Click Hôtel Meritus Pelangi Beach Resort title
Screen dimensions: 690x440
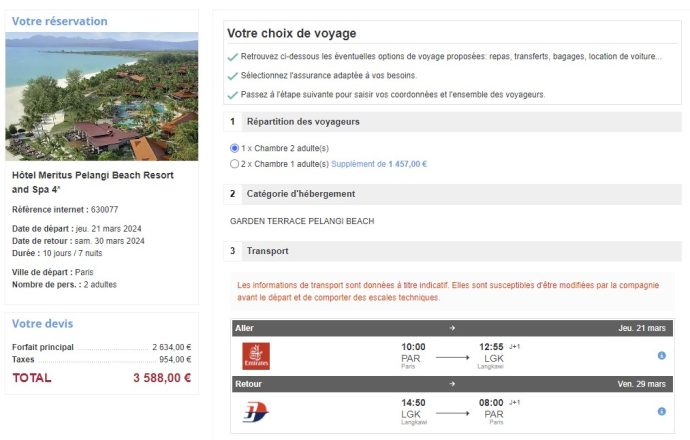click(93, 182)
